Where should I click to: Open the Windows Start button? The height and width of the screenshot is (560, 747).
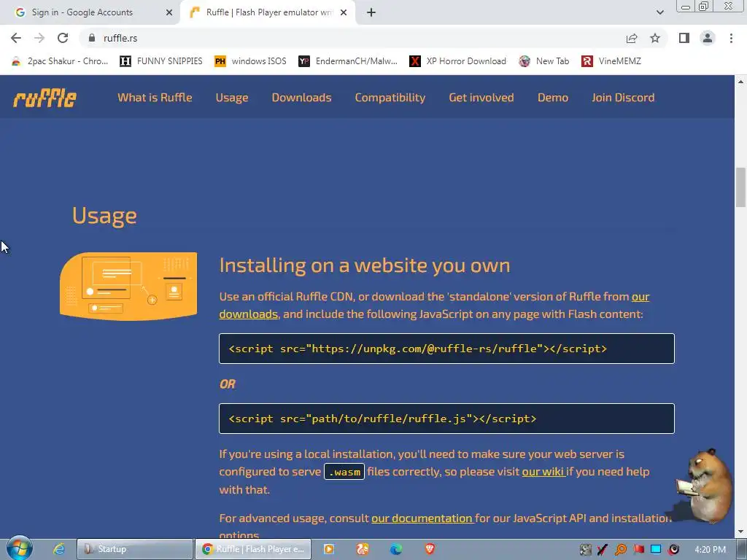coord(19,548)
